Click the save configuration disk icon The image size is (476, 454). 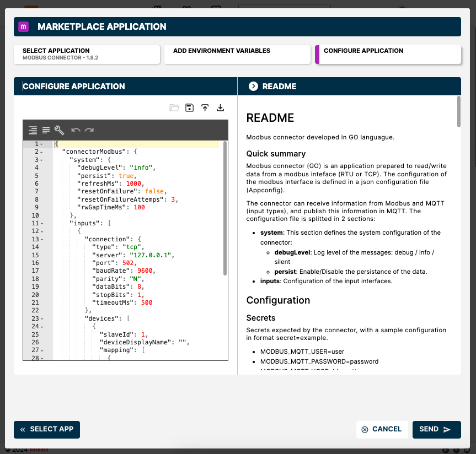(x=190, y=108)
